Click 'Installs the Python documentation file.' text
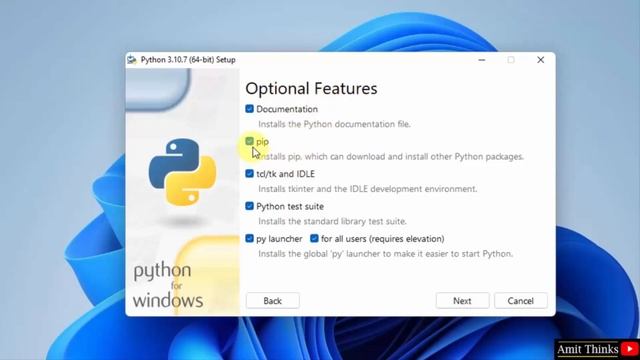Viewport: 640px width, 360px height. point(334,124)
